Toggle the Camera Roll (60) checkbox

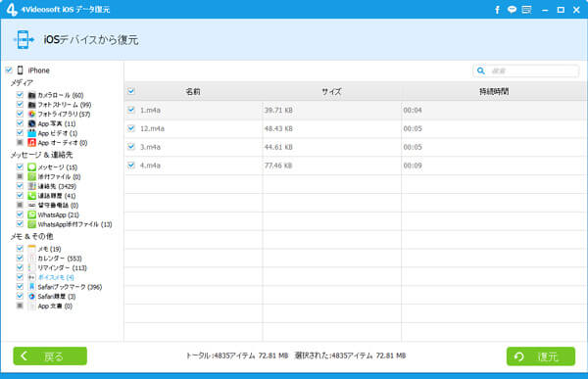tap(20, 95)
